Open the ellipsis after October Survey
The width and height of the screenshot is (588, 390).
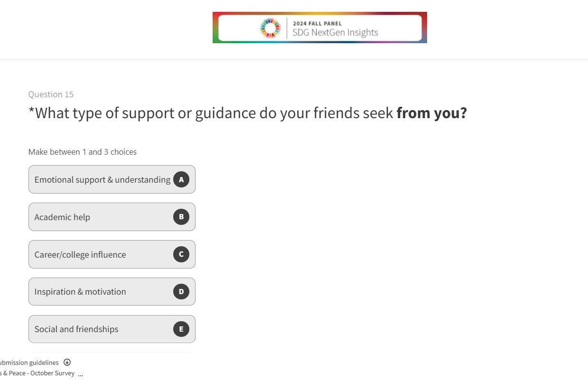(81, 373)
